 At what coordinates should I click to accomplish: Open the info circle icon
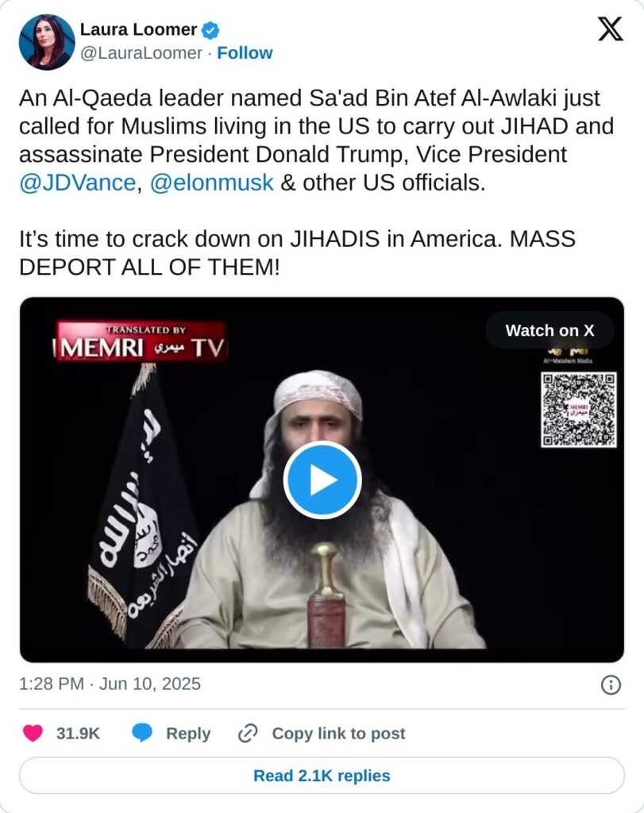point(611,685)
